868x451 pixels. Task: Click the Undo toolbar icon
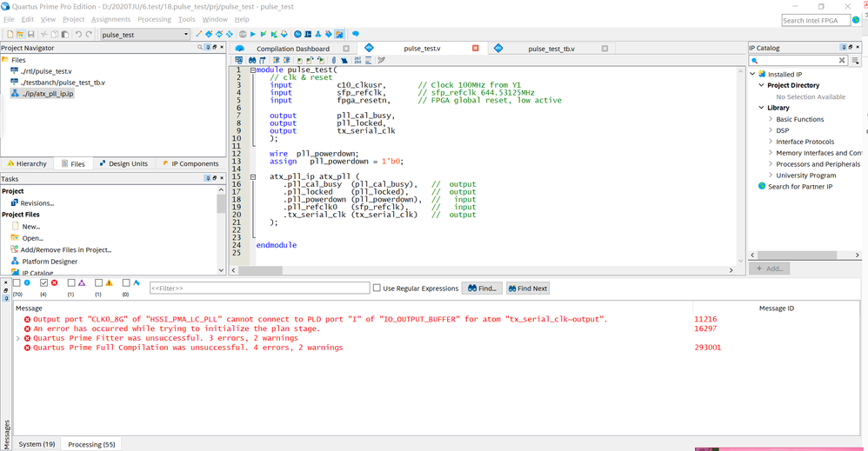(78, 35)
